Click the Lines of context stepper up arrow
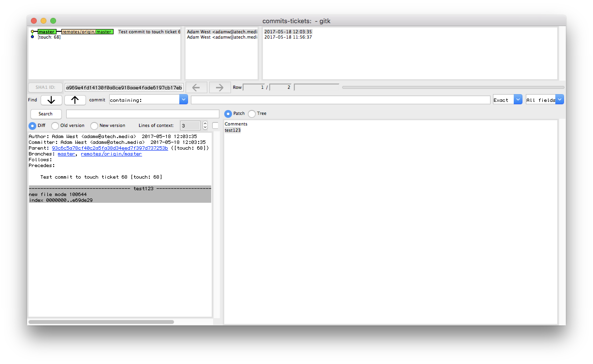This screenshot has width=593, height=364. coord(205,123)
